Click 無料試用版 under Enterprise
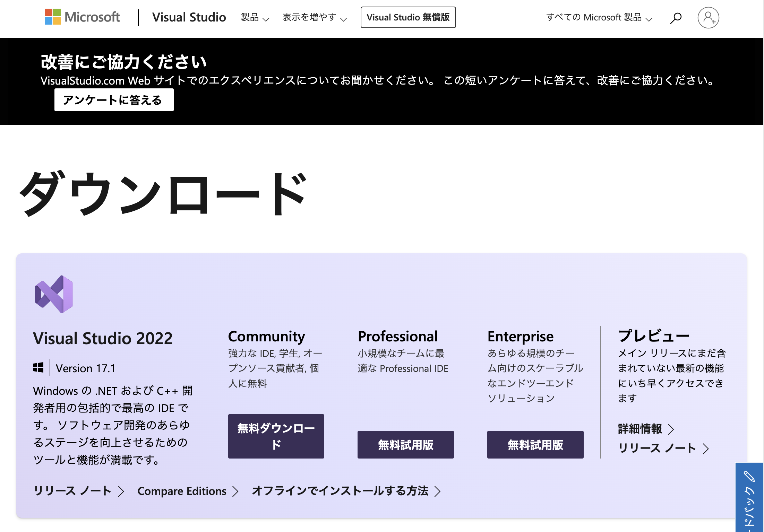Viewport: 764px width, 532px height. tap(535, 445)
